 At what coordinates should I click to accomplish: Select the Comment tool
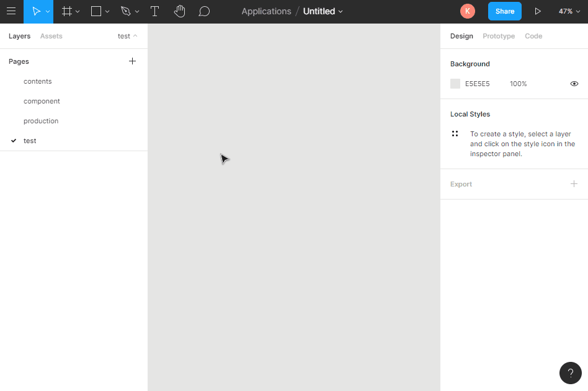(x=204, y=11)
